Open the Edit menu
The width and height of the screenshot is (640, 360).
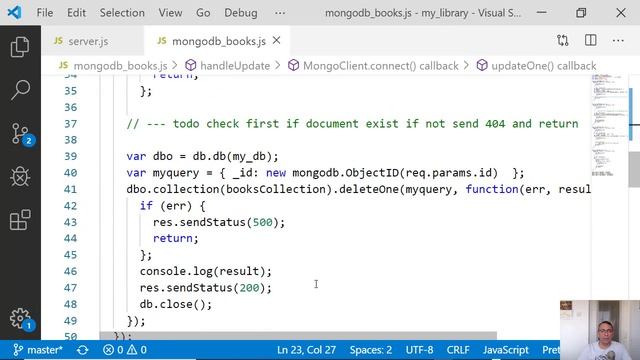(76, 13)
